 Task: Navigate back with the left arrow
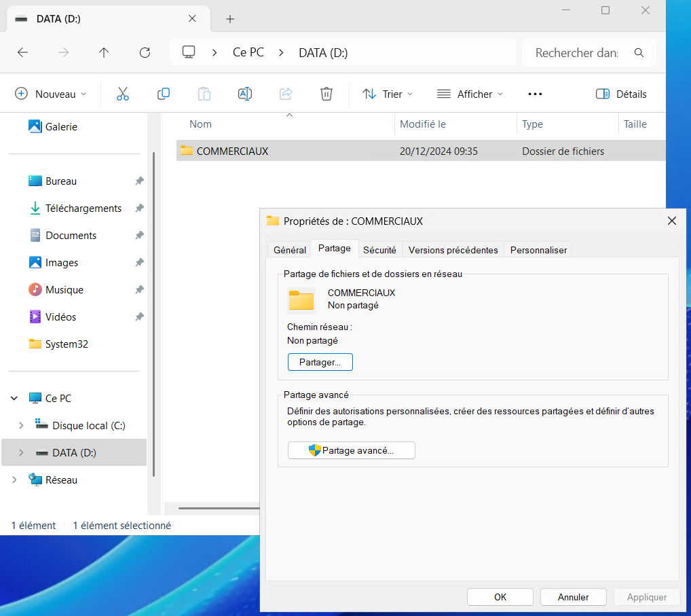pos(22,52)
